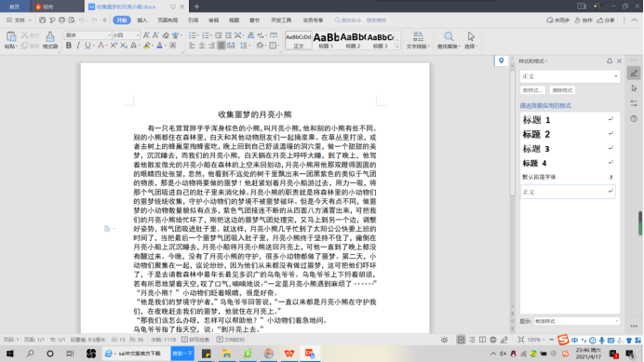Click the text highlight color button

pos(146,46)
